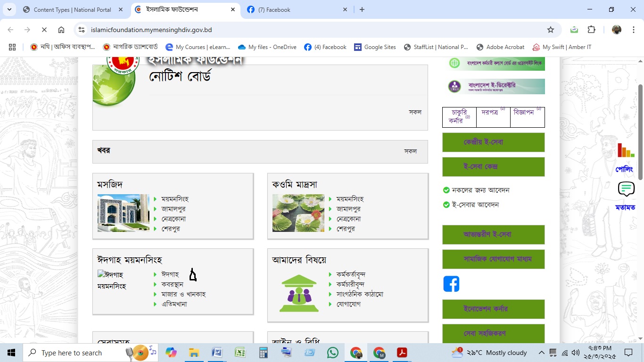The width and height of the screenshot is (644, 362).
Task: Open the কর্মকর্তাবৃন্দ link
Action: [351, 274]
